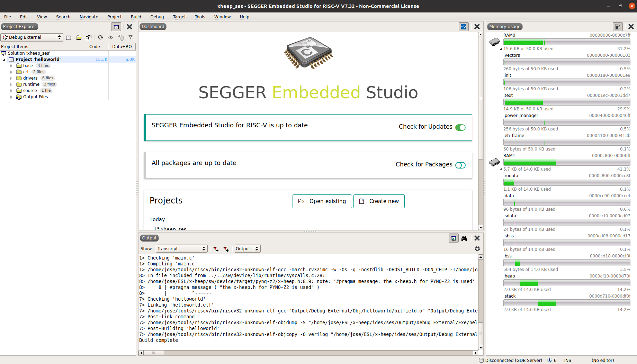Close the Memory Usage panel

point(631,27)
